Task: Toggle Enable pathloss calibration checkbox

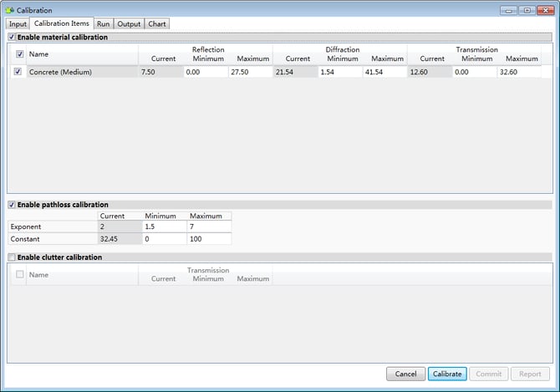Action: [12, 205]
